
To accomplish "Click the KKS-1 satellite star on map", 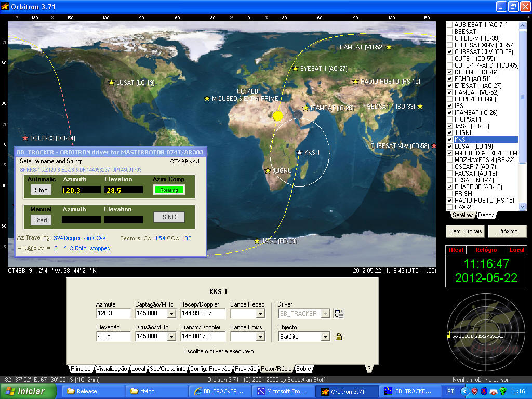I will click(x=299, y=153).
